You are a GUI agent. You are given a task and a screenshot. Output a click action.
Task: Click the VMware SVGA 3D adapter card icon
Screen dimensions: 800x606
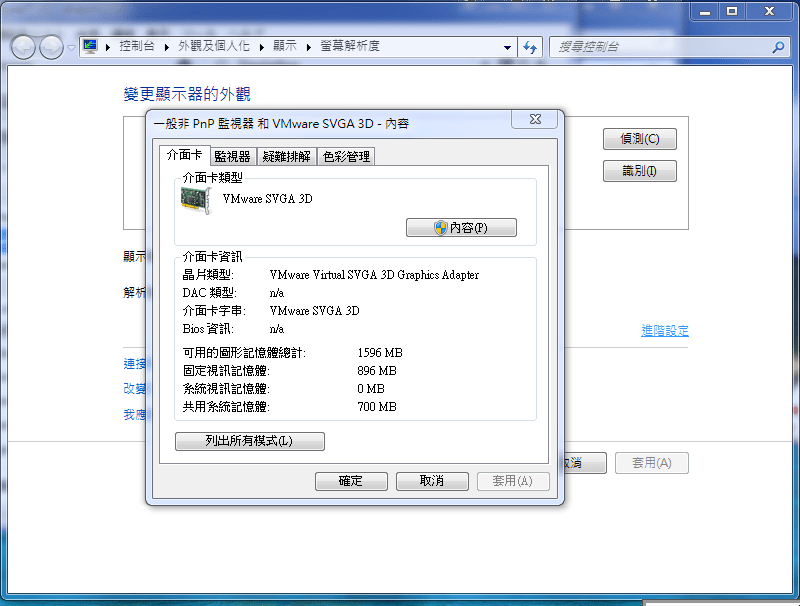point(196,200)
